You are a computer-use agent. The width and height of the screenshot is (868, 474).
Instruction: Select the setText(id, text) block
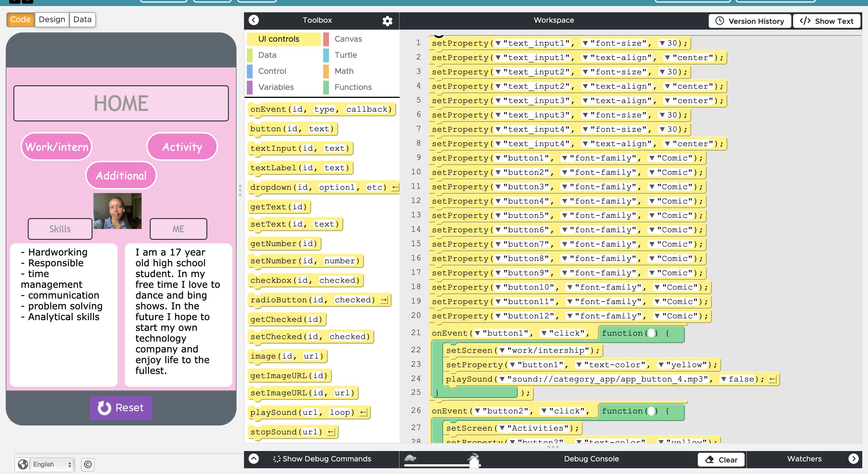[x=295, y=224]
